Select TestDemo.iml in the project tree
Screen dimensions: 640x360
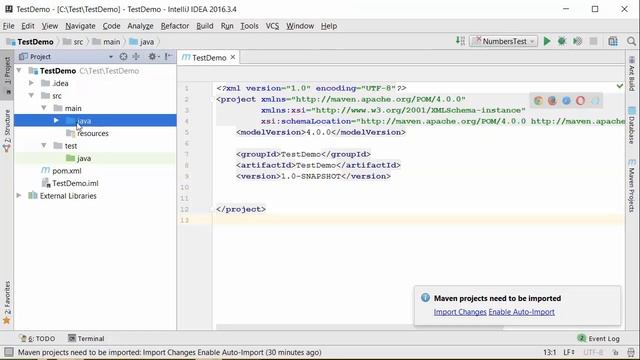click(75, 183)
